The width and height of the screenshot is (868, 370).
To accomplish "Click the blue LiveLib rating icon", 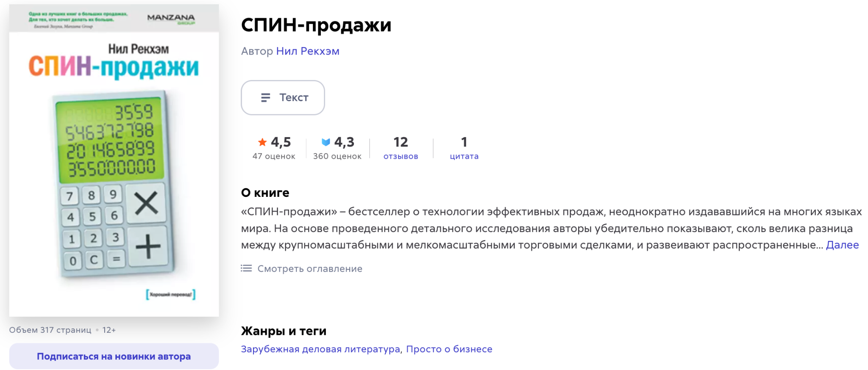I will coord(325,142).
